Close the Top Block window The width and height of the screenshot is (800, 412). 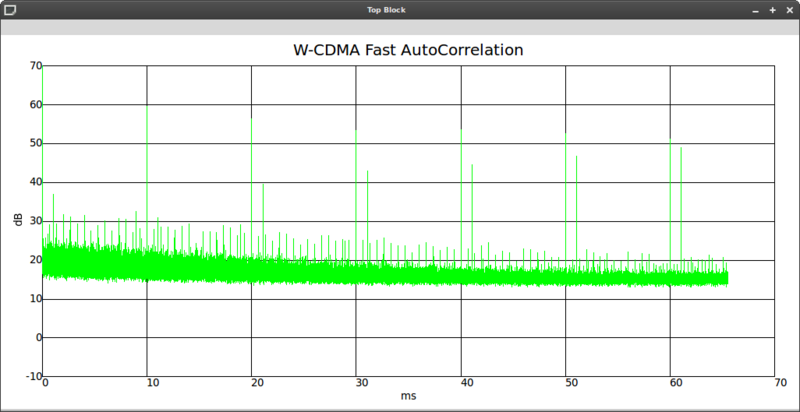point(788,9)
